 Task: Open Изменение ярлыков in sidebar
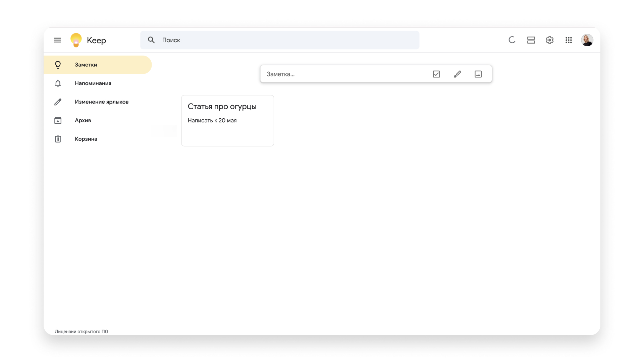click(x=98, y=102)
